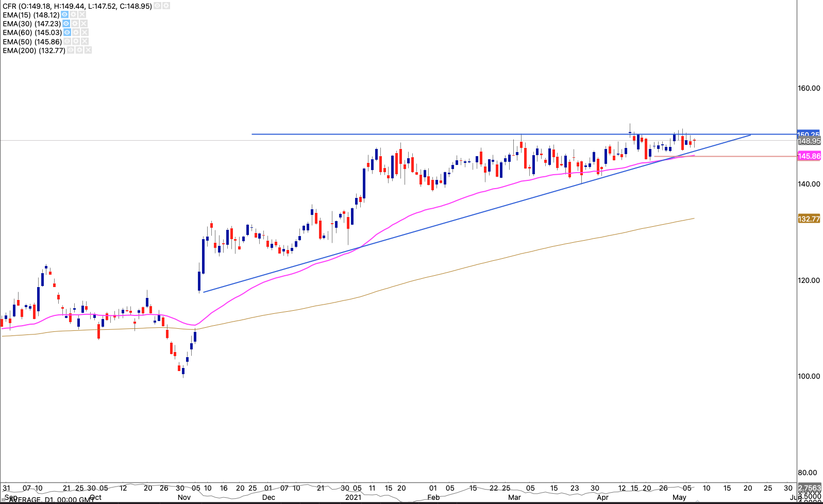
Task: Toggle the EMA(60) eye icon
Action: 67,32
